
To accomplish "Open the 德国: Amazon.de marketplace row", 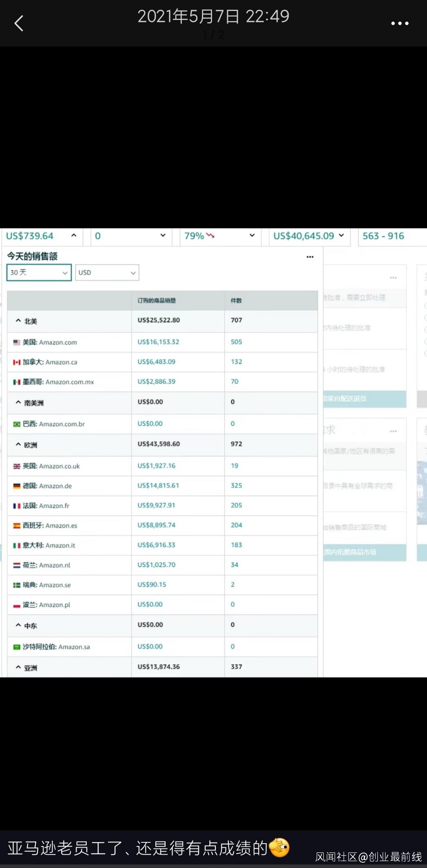I will coord(162,486).
